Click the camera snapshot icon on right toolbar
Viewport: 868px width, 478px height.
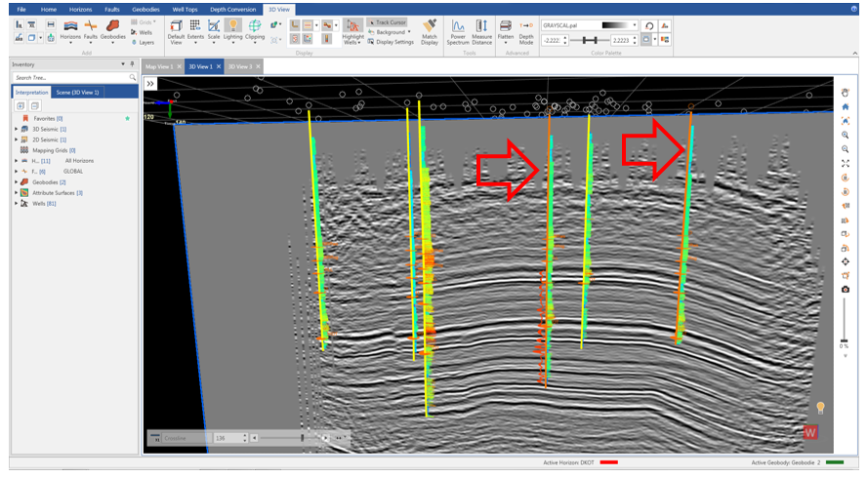pyautogui.click(x=846, y=290)
